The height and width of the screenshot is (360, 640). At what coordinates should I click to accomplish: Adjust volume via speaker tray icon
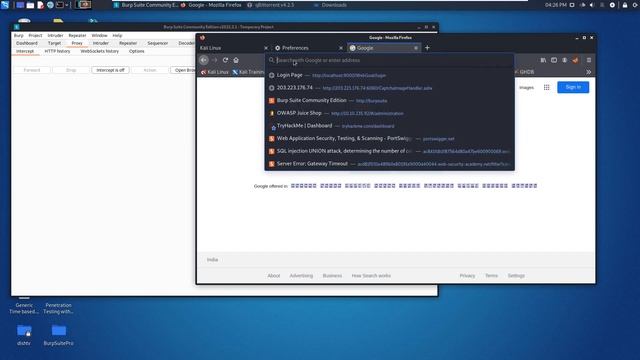pos(592,5)
